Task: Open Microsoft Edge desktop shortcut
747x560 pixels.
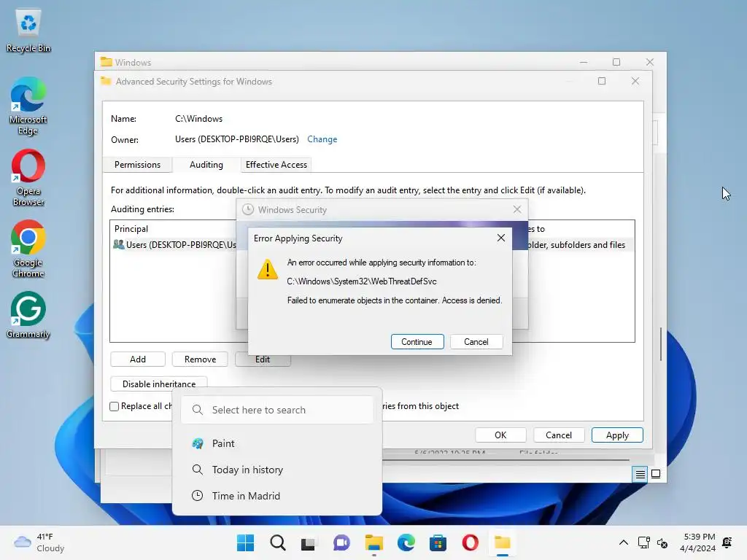Action: [x=28, y=106]
